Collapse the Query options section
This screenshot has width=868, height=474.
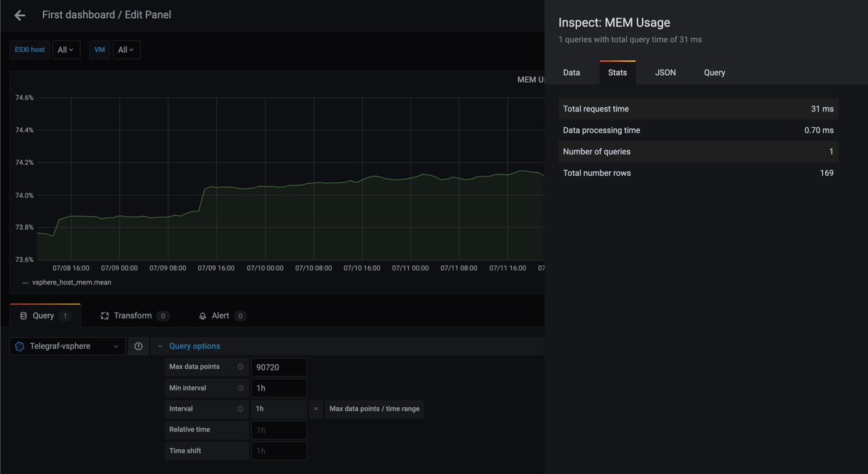pos(160,346)
